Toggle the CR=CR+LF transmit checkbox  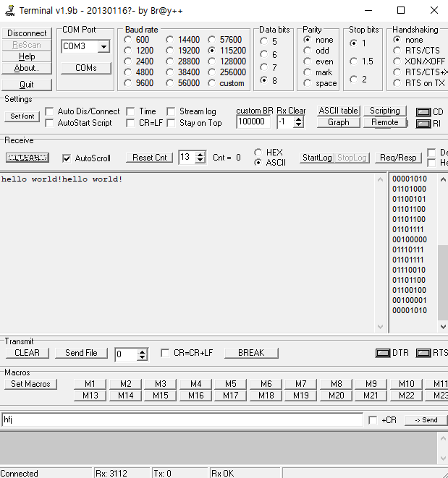[x=165, y=353]
